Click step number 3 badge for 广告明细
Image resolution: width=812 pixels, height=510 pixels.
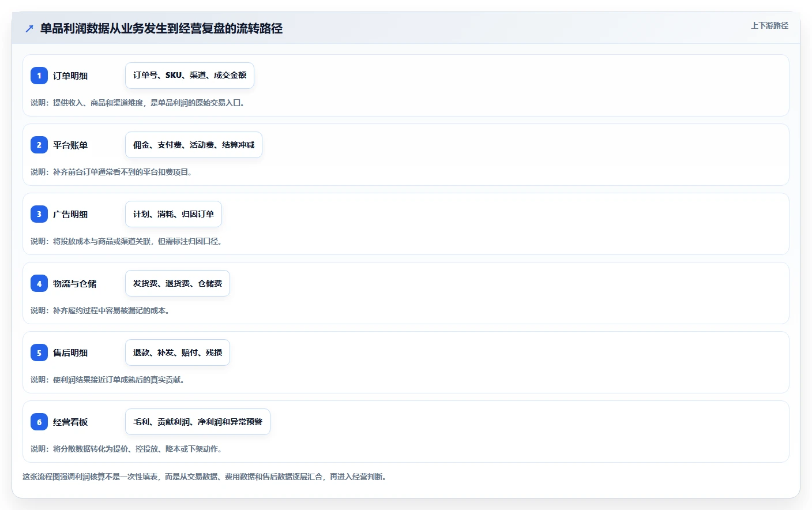[39, 214]
